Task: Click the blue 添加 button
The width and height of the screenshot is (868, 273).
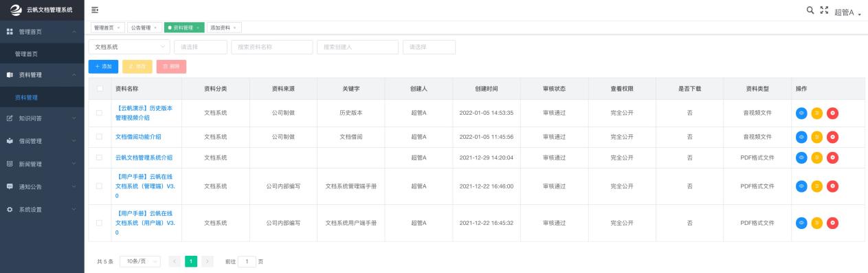Action: pyautogui.click(x=103, y=66)
